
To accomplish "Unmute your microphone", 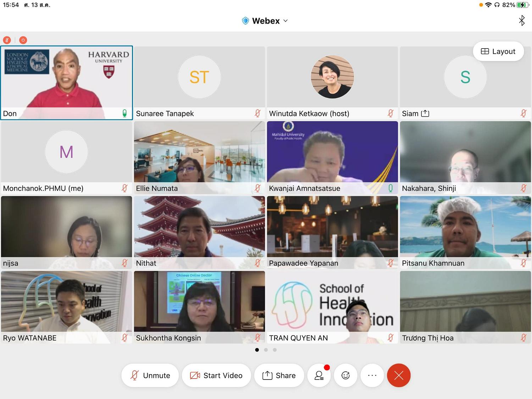I will pos(150,375).
